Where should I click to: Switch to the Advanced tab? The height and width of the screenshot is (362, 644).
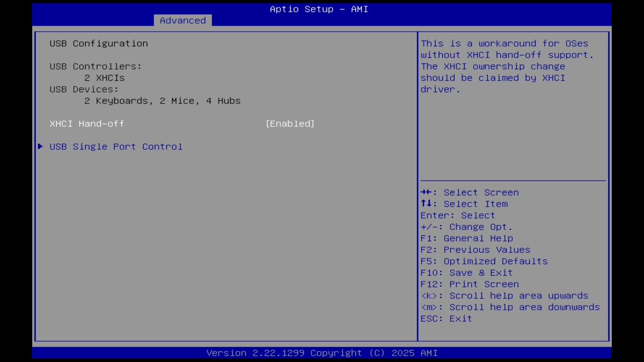click(183, 20)
